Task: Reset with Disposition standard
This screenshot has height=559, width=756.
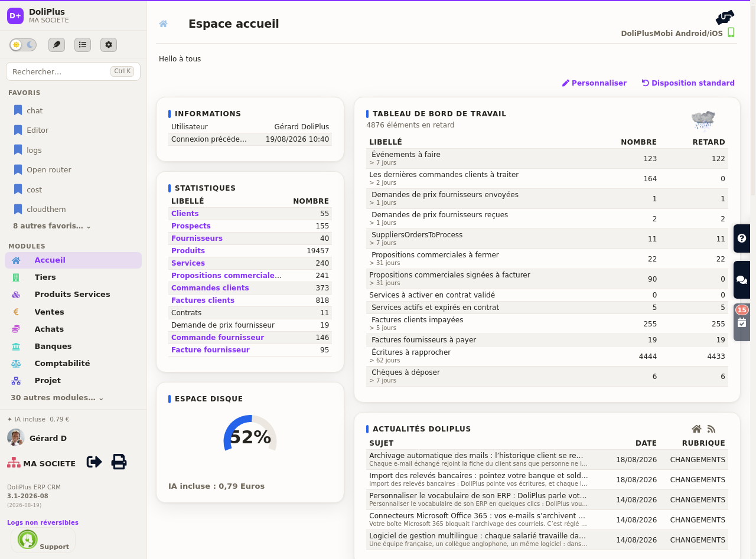Action: (x=688, y=83)
